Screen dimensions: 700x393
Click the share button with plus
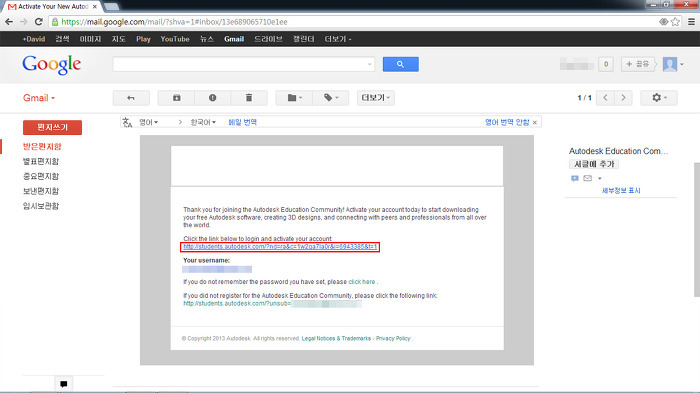coord(638,64)
